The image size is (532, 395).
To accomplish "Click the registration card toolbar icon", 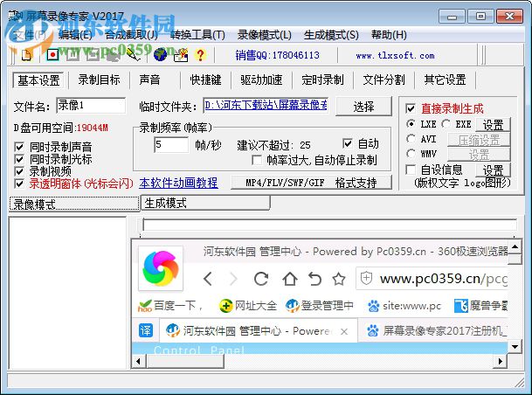I will tap(181, 55).
